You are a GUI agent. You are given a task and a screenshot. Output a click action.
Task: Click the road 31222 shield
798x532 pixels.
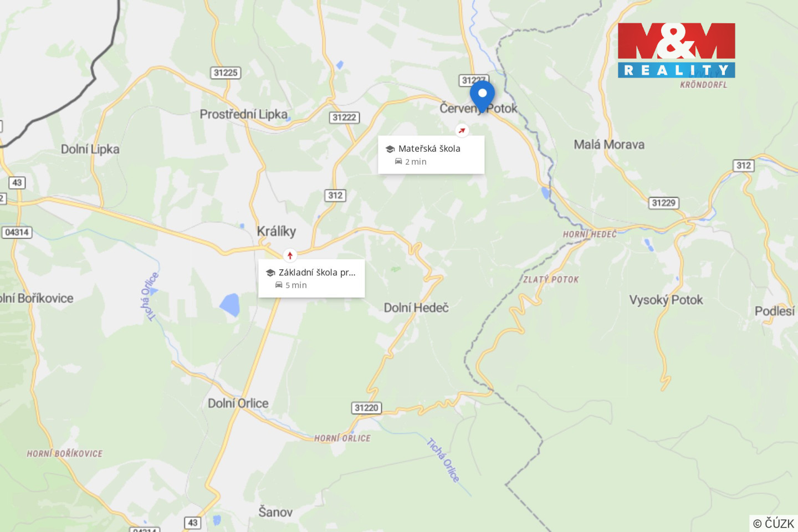345,117
